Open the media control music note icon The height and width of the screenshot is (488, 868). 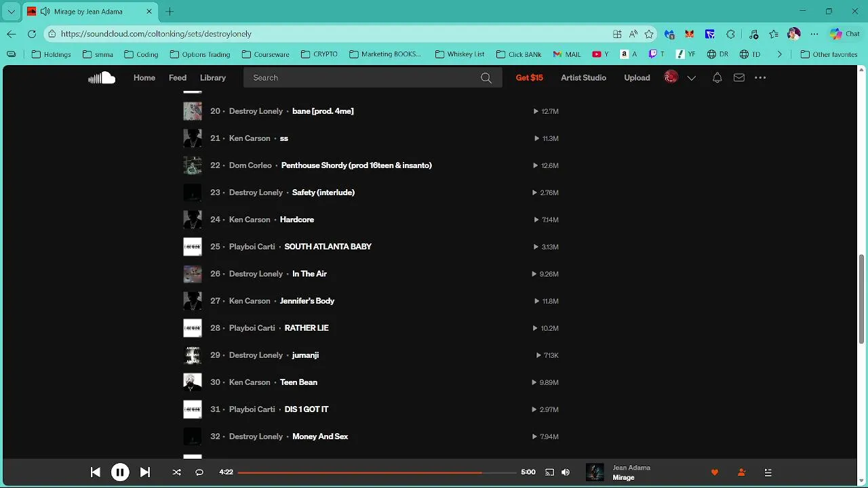coord(753,34)
